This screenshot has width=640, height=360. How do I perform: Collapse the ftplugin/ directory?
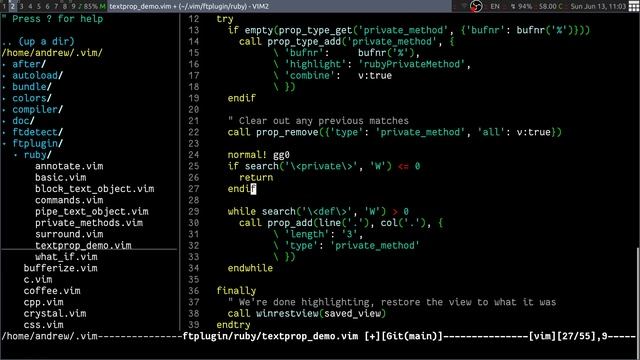(37, 143)
